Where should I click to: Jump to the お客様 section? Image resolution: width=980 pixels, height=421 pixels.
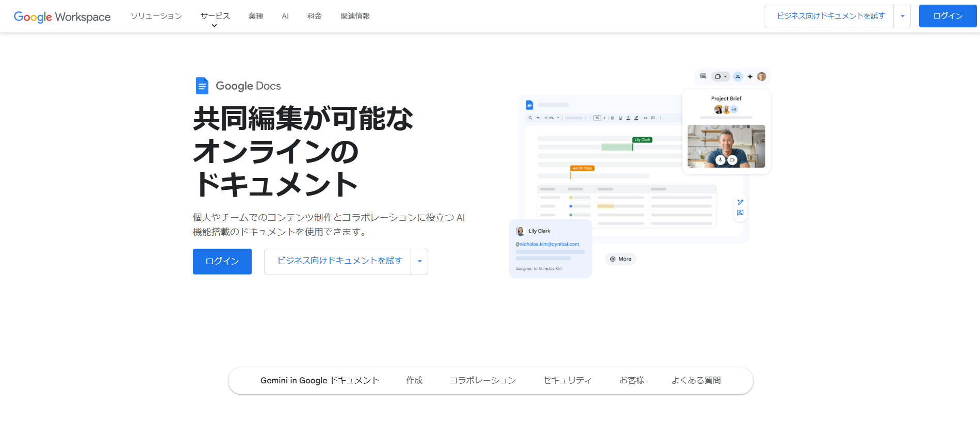632,380
